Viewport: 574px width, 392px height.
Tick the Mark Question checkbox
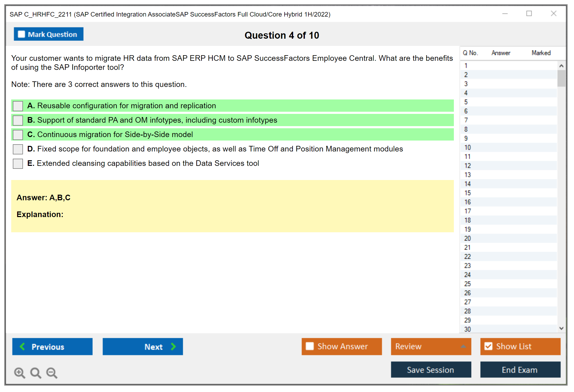point(21,34)
